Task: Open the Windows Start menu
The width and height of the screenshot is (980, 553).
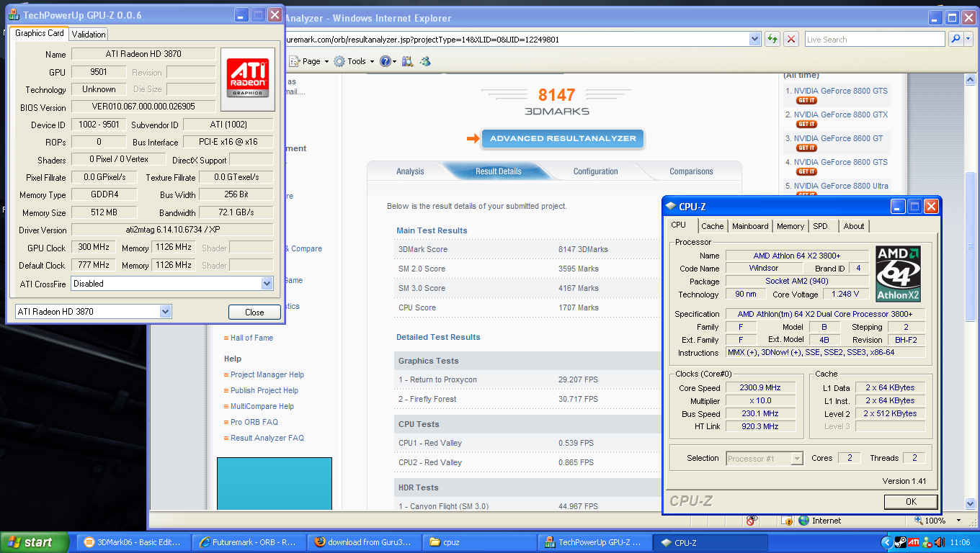Action: click(x=35, y=543)
